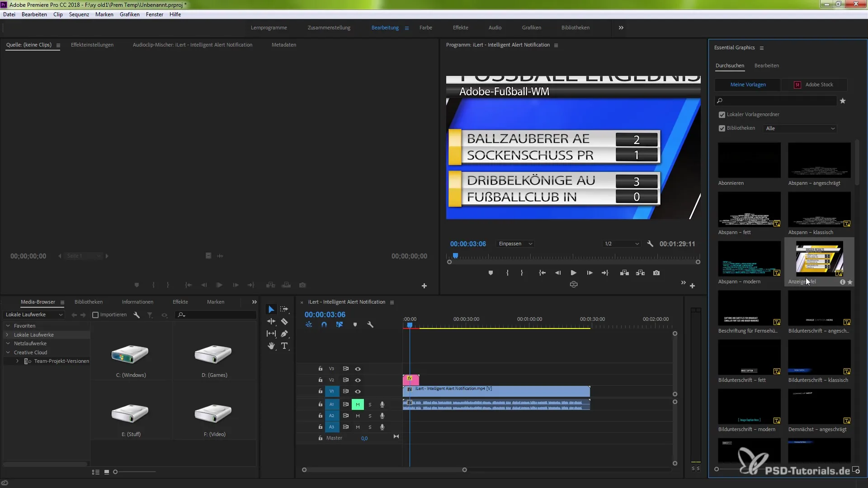Toggle lock on track V3

pos(321,369)
